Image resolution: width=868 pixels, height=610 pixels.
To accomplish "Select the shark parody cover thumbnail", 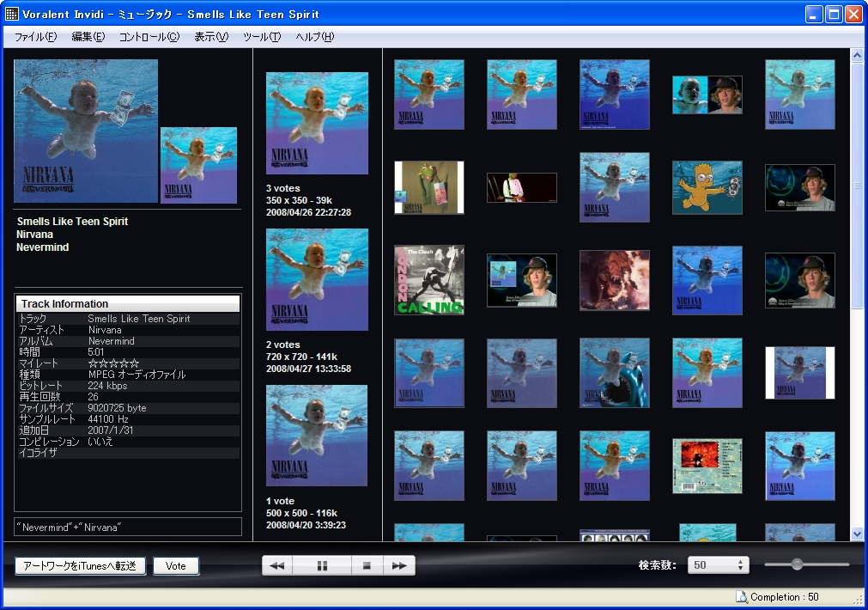I will click(615, 373).
